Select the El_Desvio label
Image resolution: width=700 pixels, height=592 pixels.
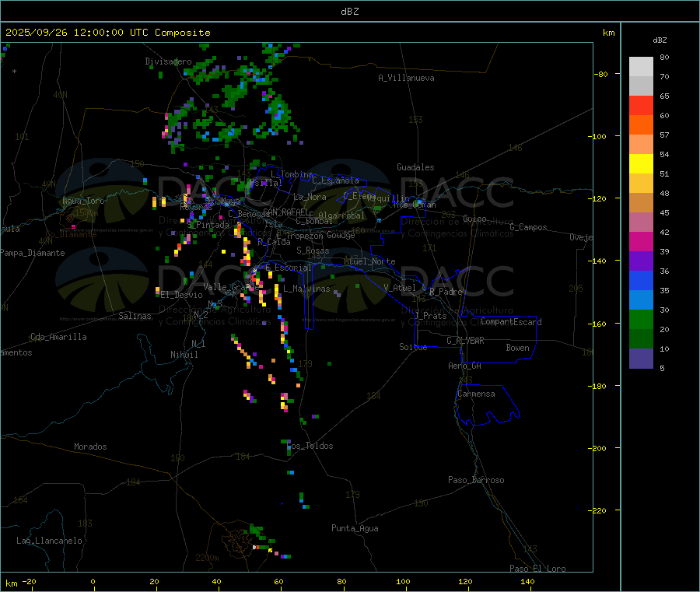[x=181, y=295]
